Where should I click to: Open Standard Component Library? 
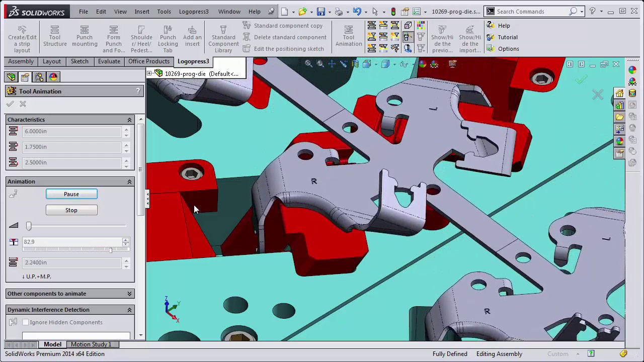point(223,39)
